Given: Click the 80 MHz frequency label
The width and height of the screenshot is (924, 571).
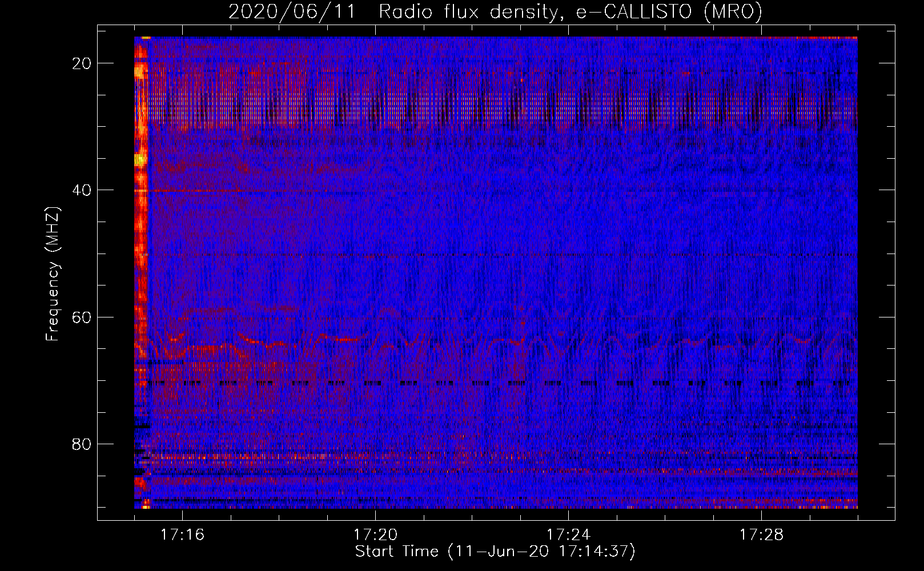Looking at the screenshot, I should pos(82,444).
